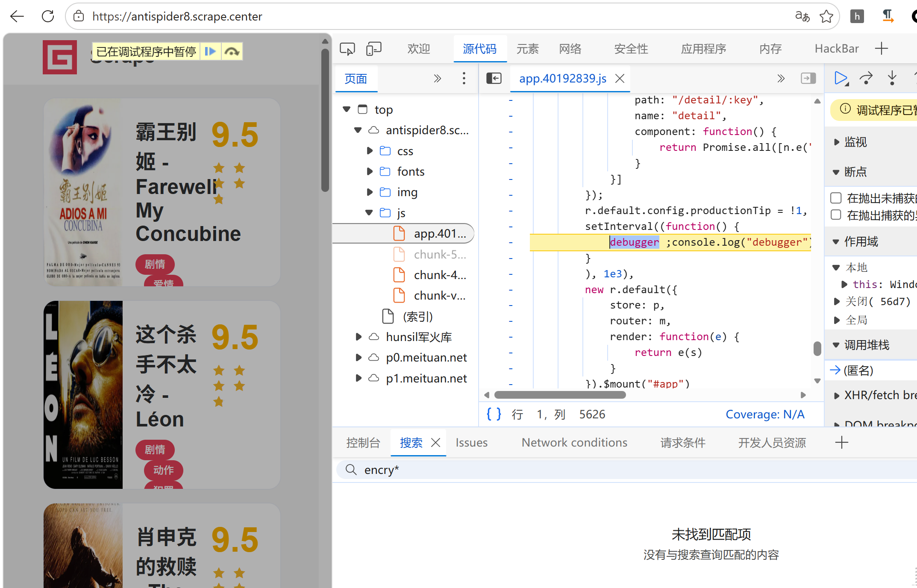Collapse the 作用域 scope section
Viewport: 917px width, 588px height.
(836, 242)
